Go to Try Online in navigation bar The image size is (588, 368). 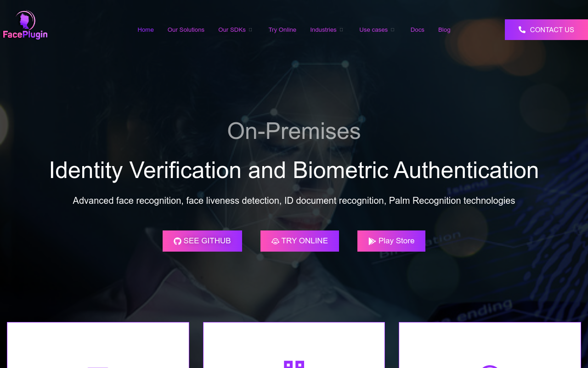[x=283, y=29]
